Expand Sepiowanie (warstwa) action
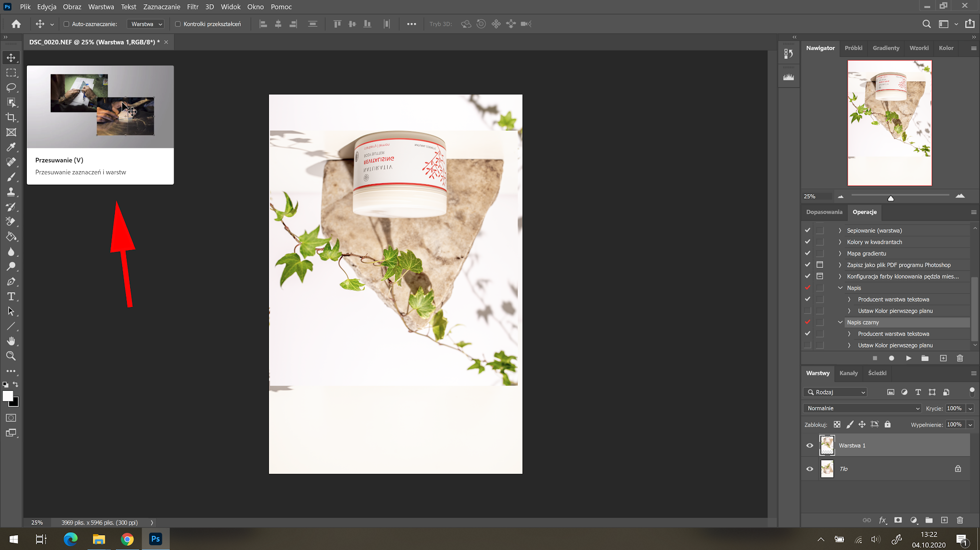The height and width of the screenshot is (550, 980). [x=840, y=231]
